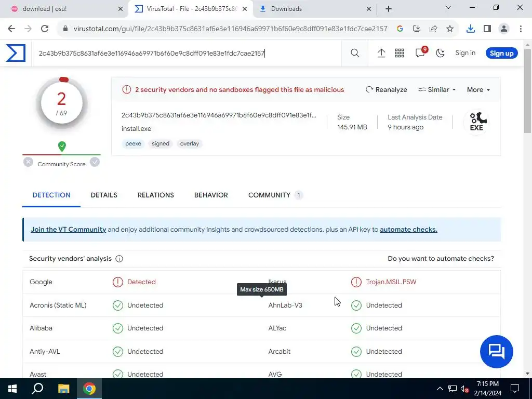Open the VirusTotal apps grid icon
This screenshot has height=399, width=532.
tap(400, 53)
